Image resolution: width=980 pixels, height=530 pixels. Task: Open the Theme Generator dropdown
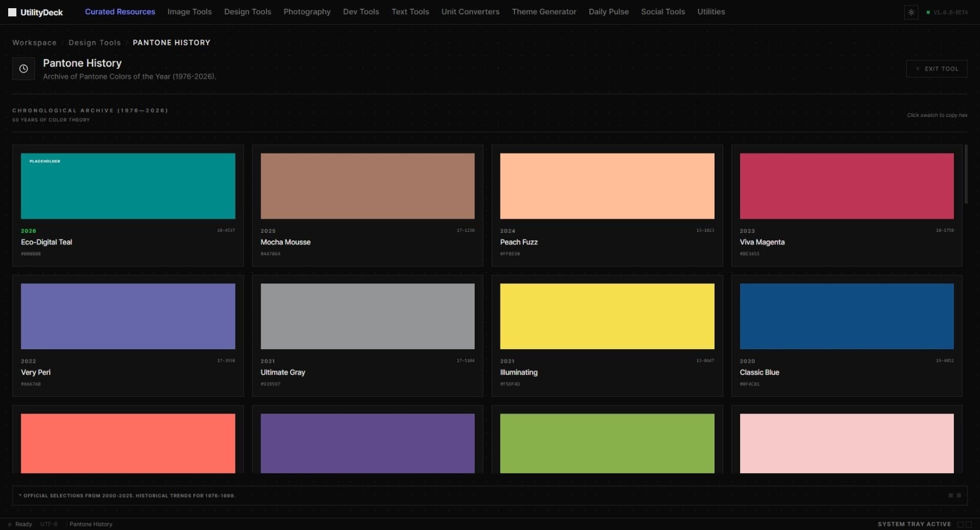pos(544,11)
